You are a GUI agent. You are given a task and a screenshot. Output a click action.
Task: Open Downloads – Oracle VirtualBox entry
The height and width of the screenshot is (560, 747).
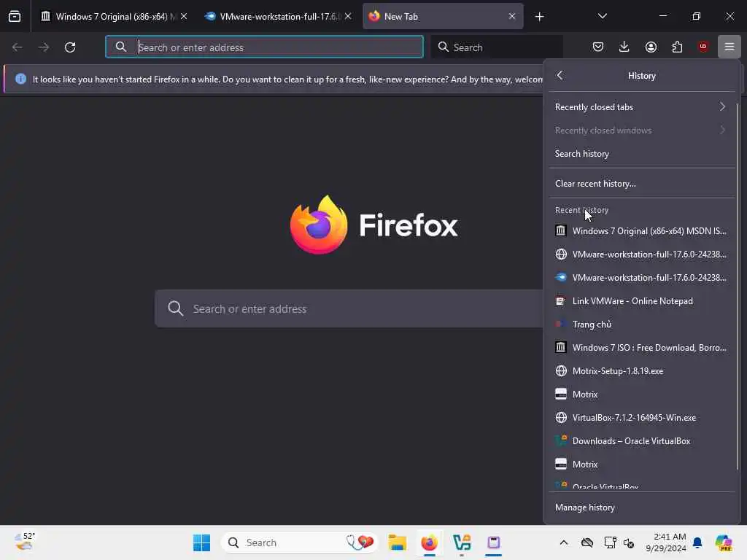641,441
